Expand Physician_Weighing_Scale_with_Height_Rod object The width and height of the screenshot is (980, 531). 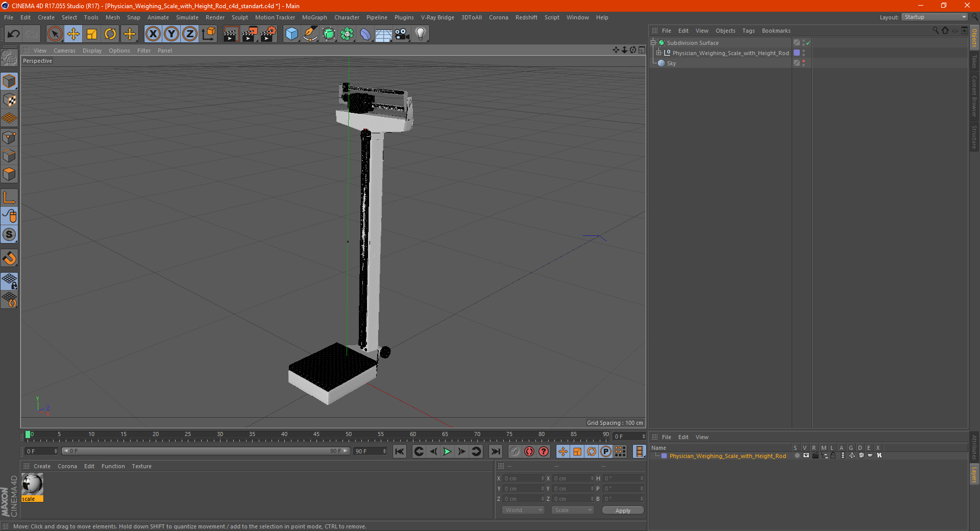659,53
